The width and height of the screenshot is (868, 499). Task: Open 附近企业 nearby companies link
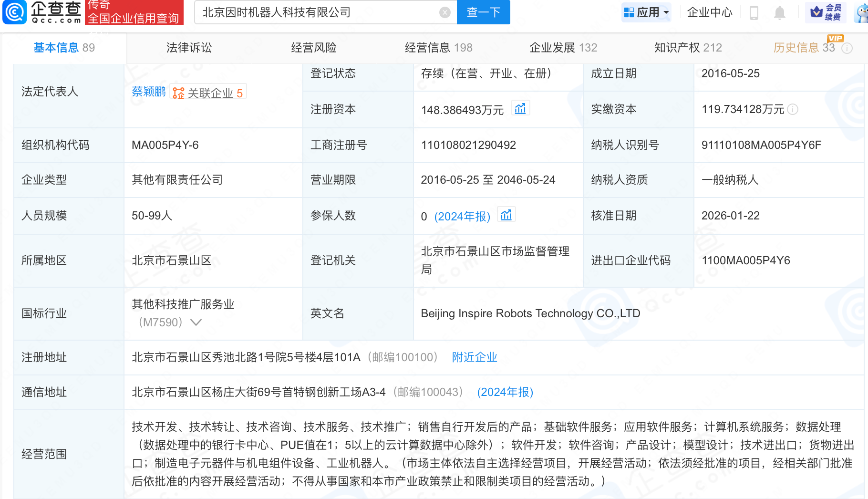click(x=475, y=357)
